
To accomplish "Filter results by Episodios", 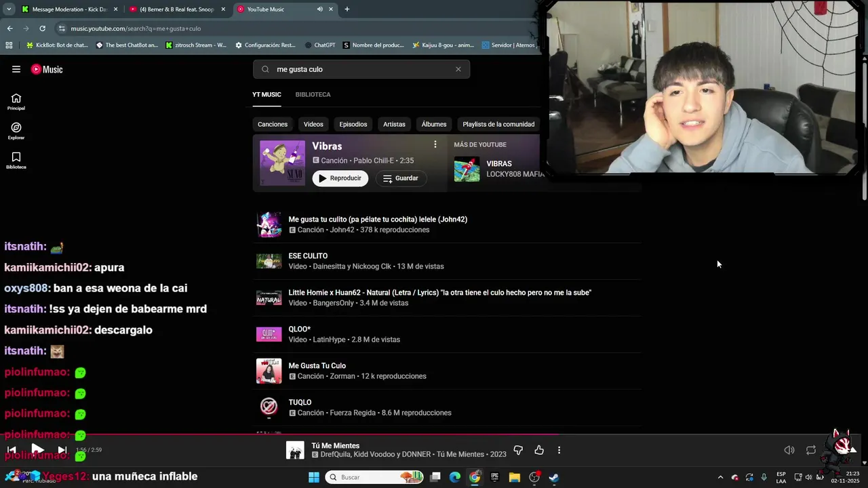I will pos(353,124).
